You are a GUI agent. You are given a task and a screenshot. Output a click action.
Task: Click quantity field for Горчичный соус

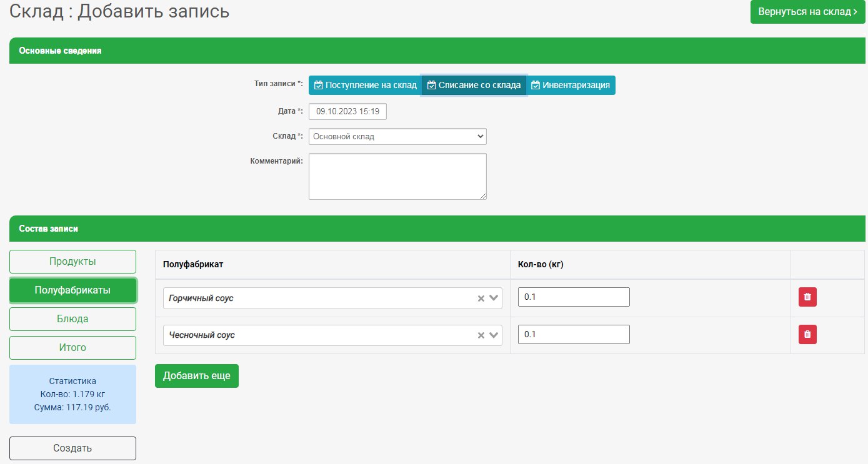pyautogui.click(x=573, y=297)
